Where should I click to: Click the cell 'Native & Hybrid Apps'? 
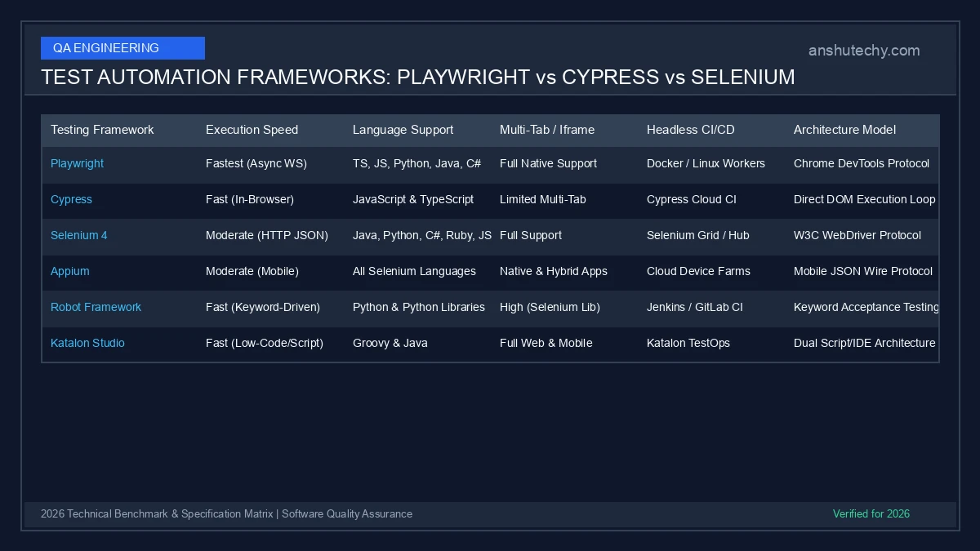pyautogui.click(x=554, y=271)
